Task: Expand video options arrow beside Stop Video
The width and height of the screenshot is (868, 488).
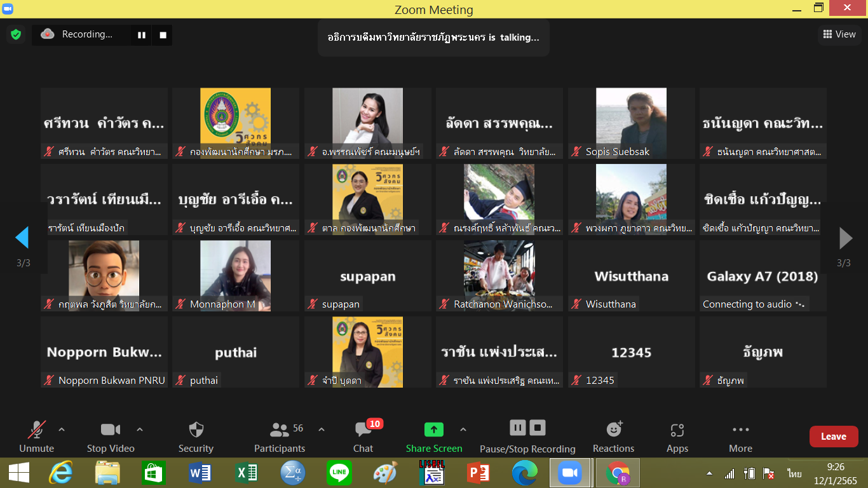Action: click(140, 430)
